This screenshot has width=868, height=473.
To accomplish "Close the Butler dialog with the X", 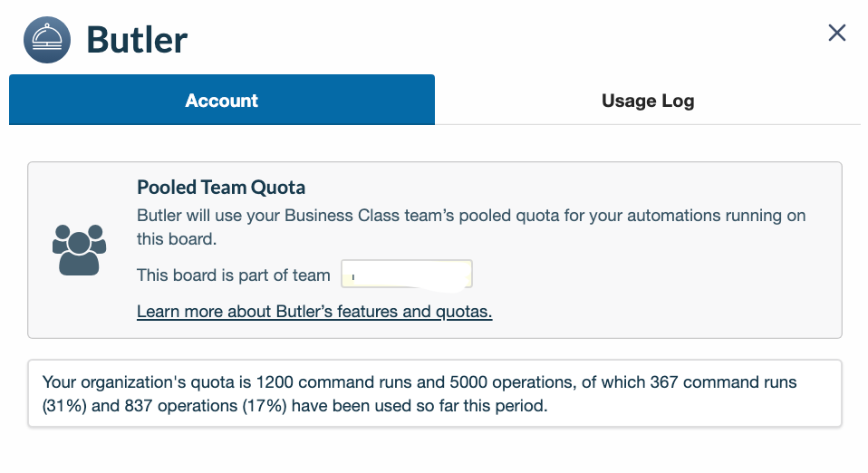I will [836, 34].
